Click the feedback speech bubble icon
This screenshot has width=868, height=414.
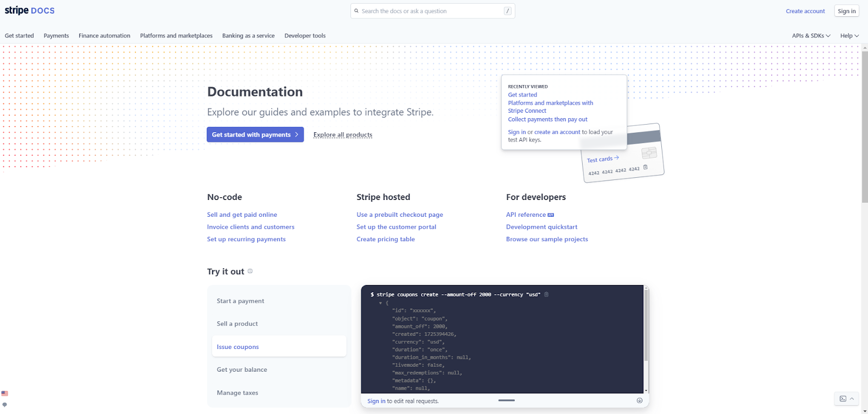(5, 405)
